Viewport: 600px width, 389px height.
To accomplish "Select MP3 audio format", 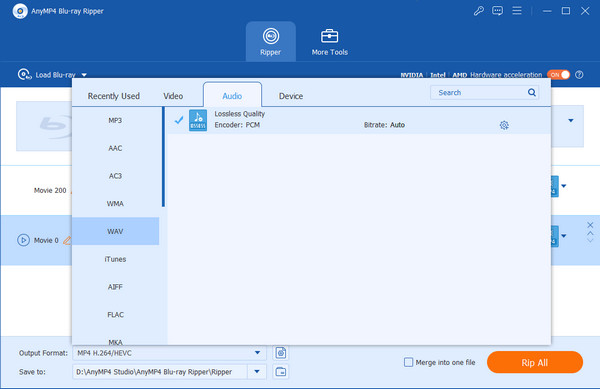I will [115, 120].
